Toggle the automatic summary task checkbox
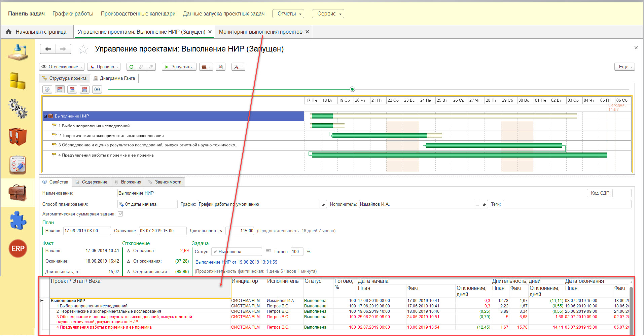The height and width of the screenshot is (336, 644). point(120,214)
